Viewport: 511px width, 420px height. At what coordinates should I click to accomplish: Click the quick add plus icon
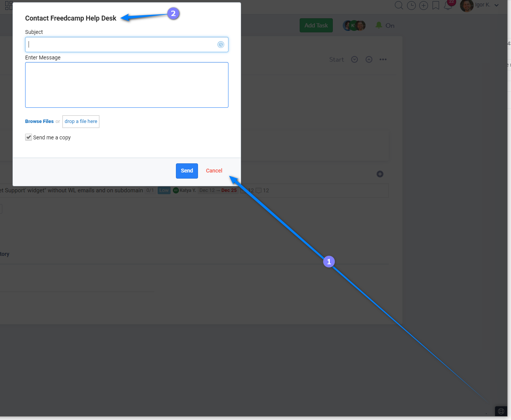(423, 5)
